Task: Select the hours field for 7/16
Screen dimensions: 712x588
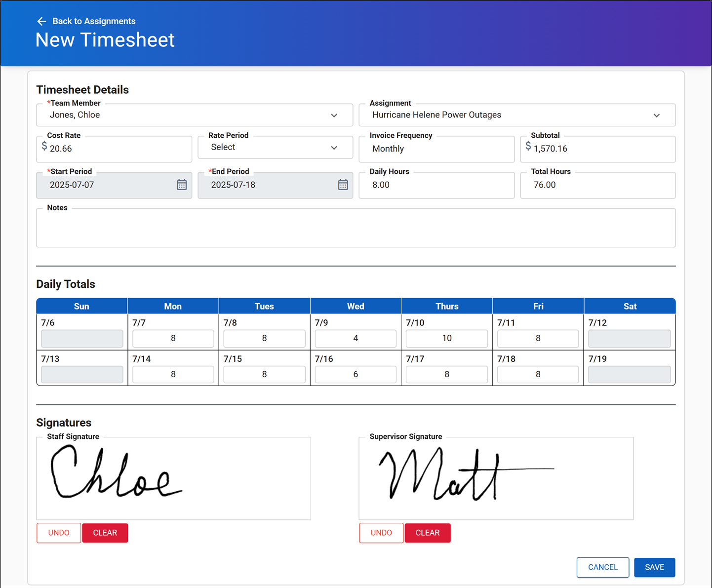Action: coord(356,374)
